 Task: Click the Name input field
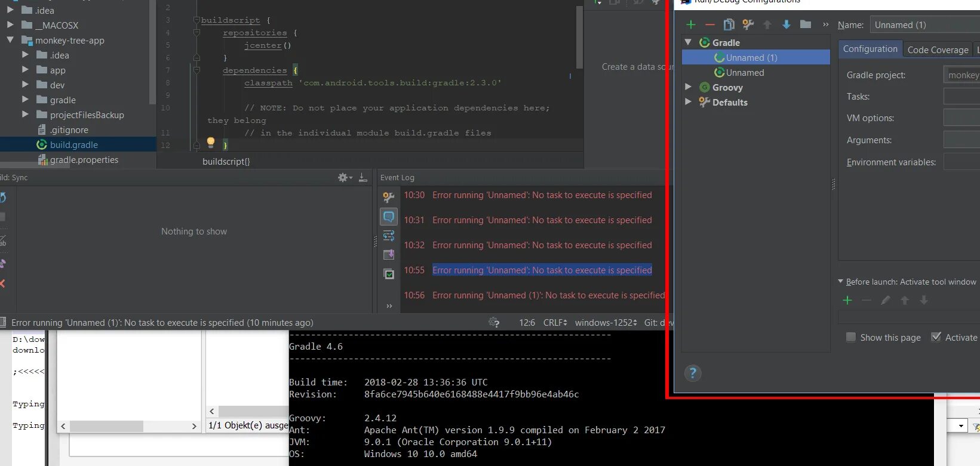(924, 24)
